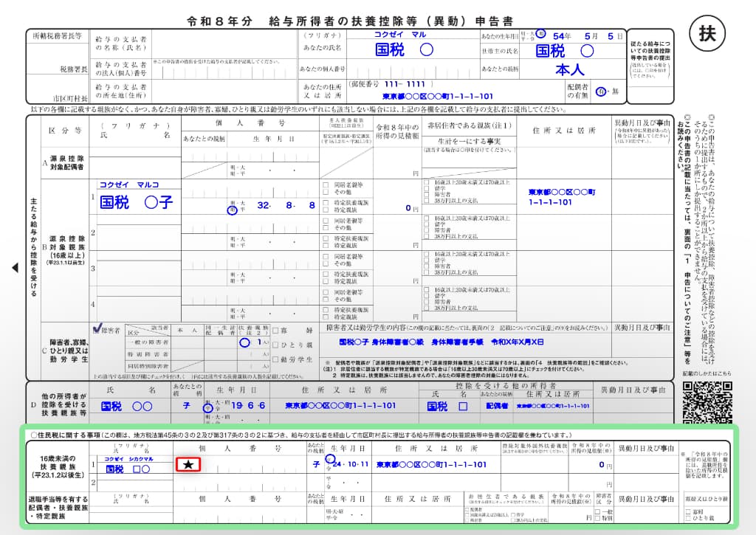Click the 配偶者 relationship entry in section D
The width and height of the screenshot is (756, 535).
[x=497, y=406]
